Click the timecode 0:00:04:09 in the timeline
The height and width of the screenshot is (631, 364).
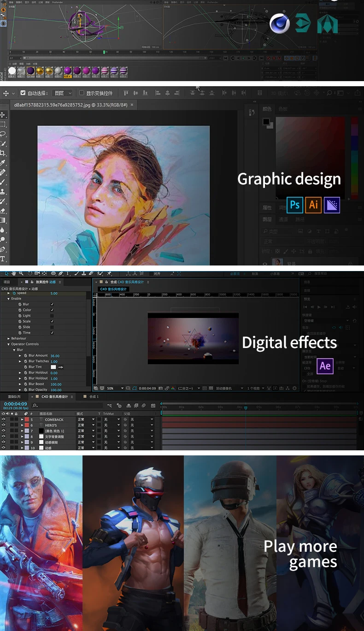[x=16, y=404]
